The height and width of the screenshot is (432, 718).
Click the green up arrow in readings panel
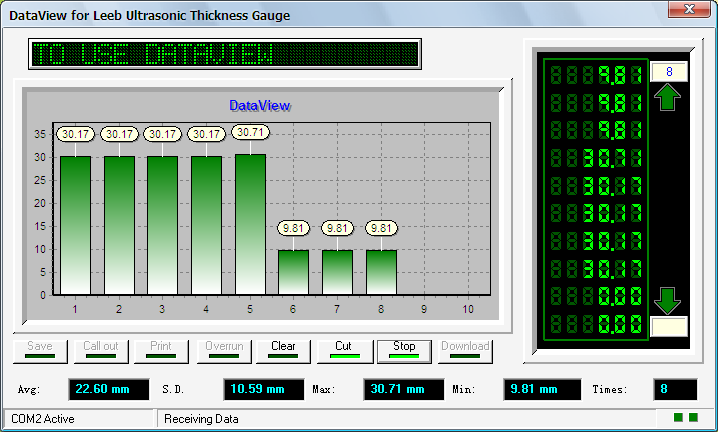(668, 97)
